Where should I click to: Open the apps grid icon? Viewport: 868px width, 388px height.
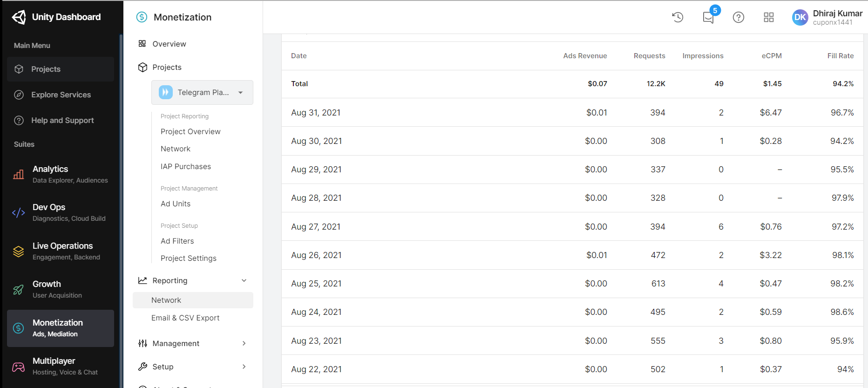click(769, 17)
